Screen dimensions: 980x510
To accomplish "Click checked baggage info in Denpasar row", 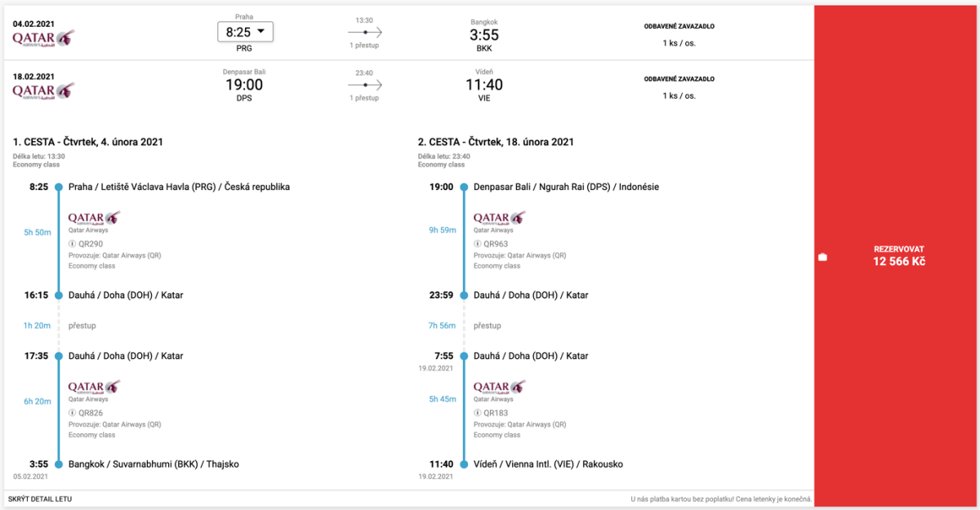I will pos(679,88).
